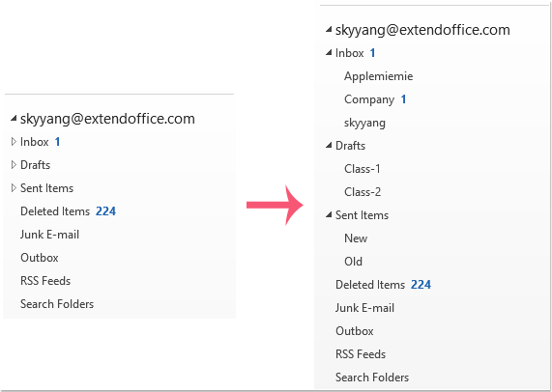The height and width of the screenshot is (392, 552).
Task: Open Junk E-mail folder in right pane
Action: click(364, 308)
